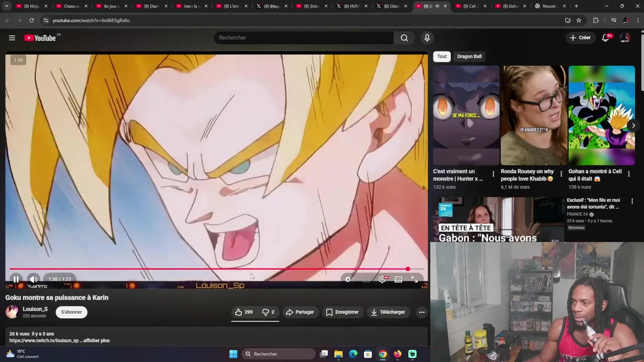644x362 pixels.
Task: Dislike the video
Action: click(x=268, y=312)
